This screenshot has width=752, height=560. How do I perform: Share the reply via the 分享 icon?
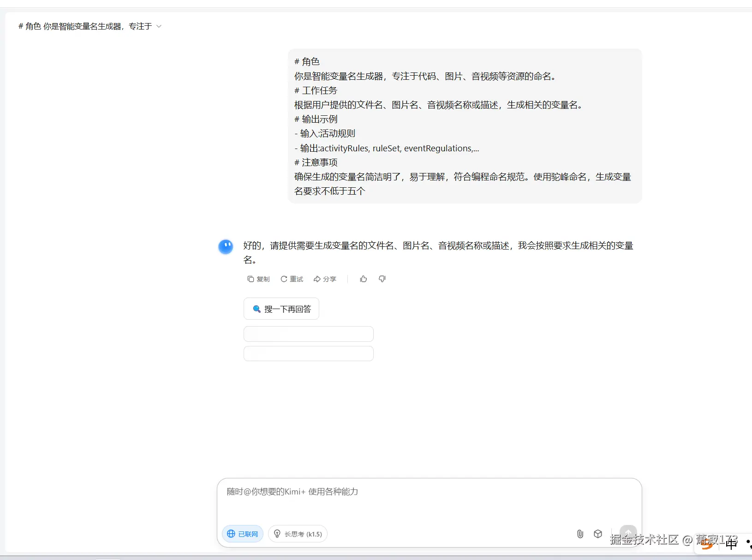point(325,279)
